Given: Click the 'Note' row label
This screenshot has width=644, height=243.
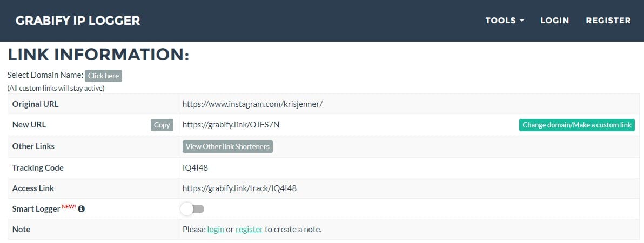Looking at the screenshot, I should point(22,229).
